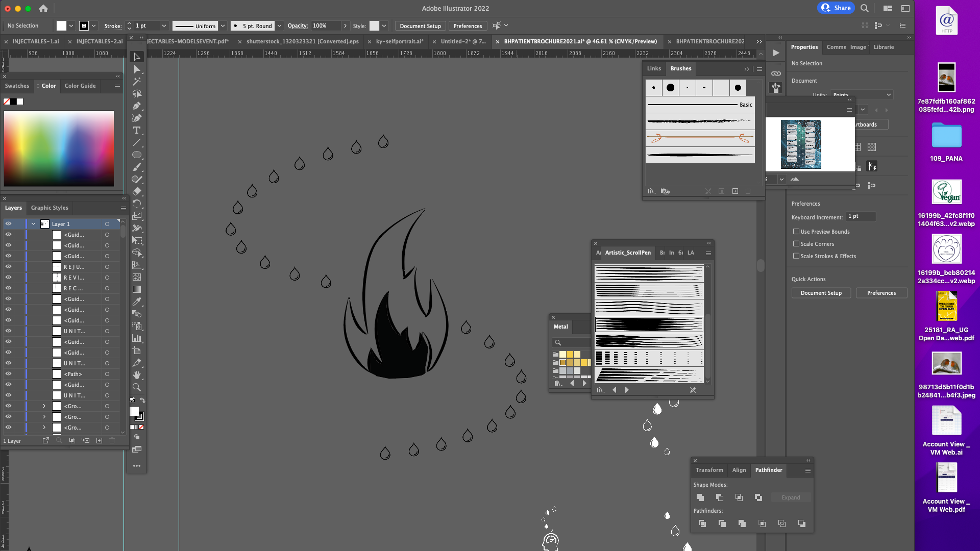Open 5 pt. Round brush definition dropdown
980x551 pixels.
[279, 26]
